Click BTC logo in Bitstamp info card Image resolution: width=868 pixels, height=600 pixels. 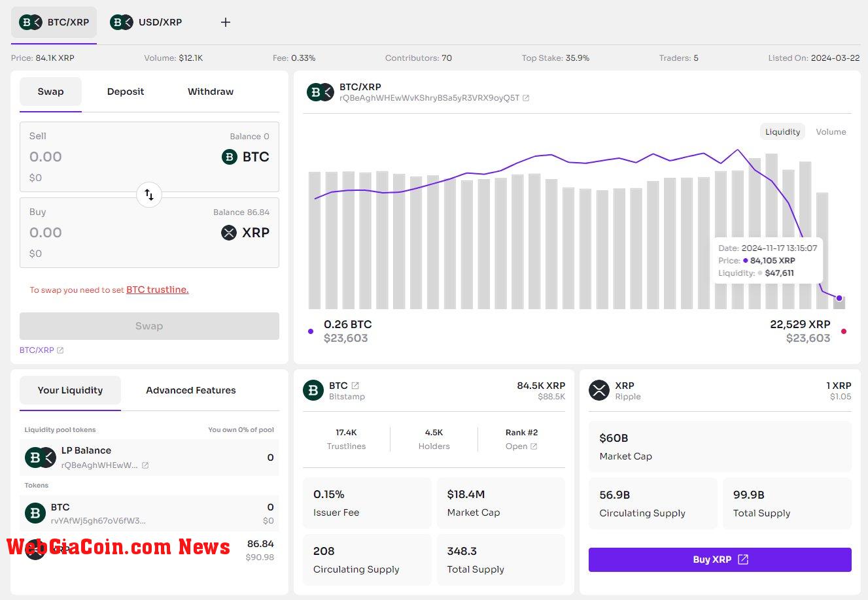click(313, 390)
